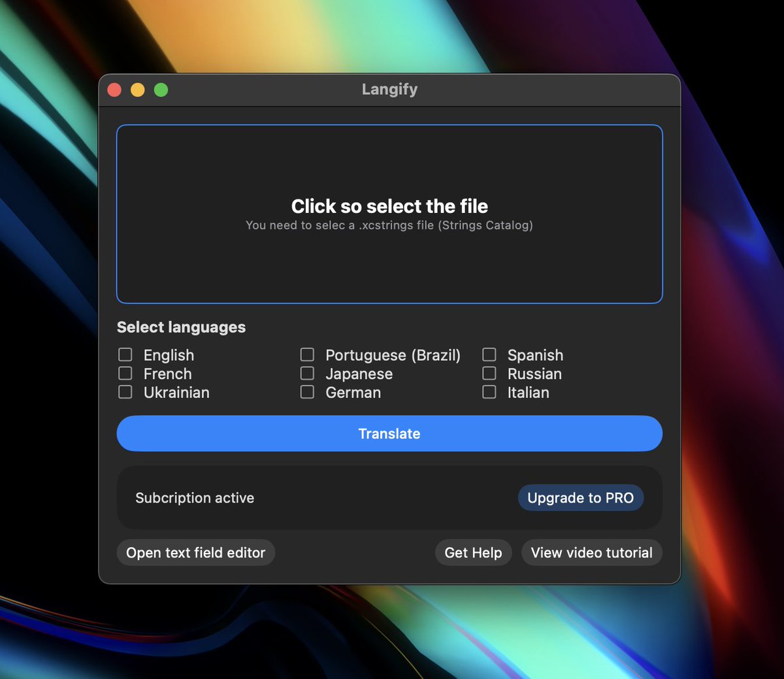Check the Ukrainian language option

pyautogui.click(x=125, y=392)
